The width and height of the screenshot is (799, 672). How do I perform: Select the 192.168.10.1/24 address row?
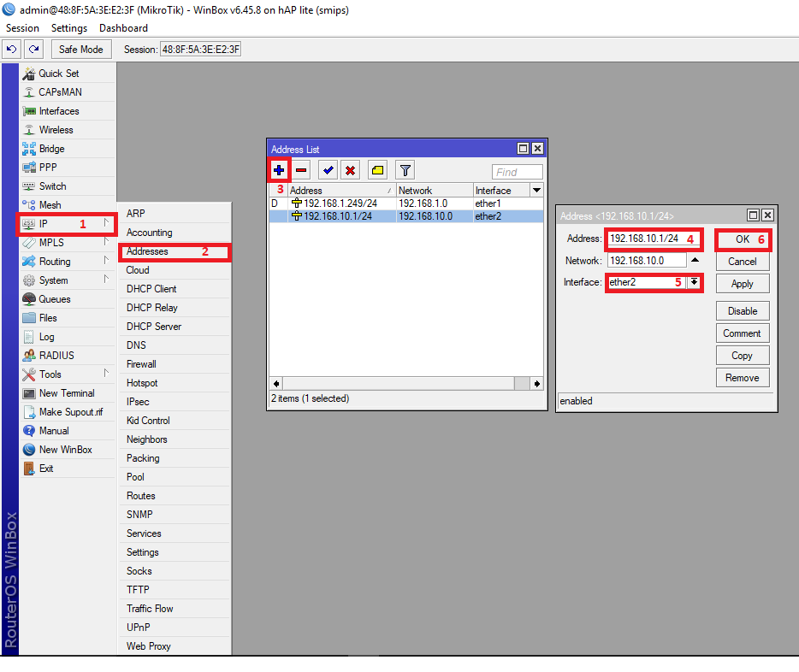[406, 216]
